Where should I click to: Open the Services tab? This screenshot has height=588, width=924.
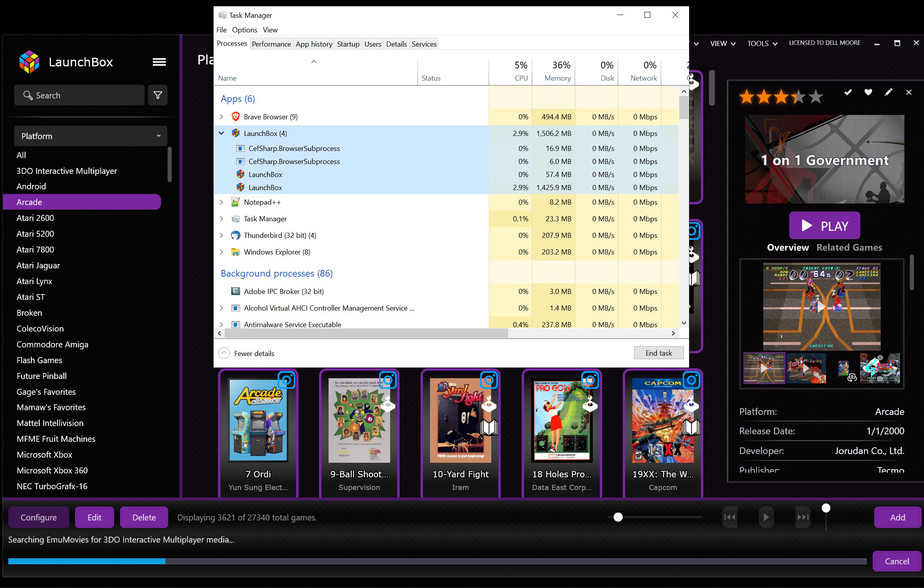click(424, 44)
